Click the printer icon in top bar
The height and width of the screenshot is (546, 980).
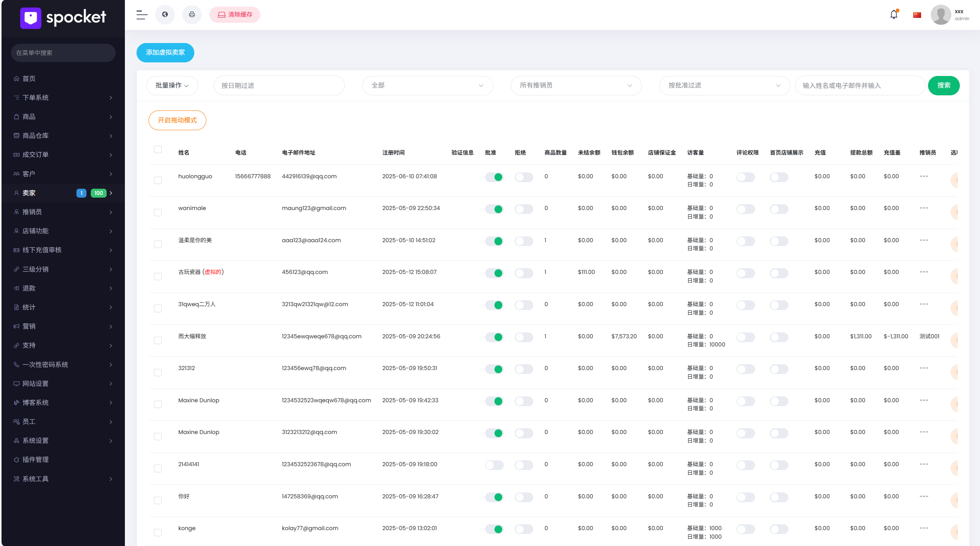192,15
